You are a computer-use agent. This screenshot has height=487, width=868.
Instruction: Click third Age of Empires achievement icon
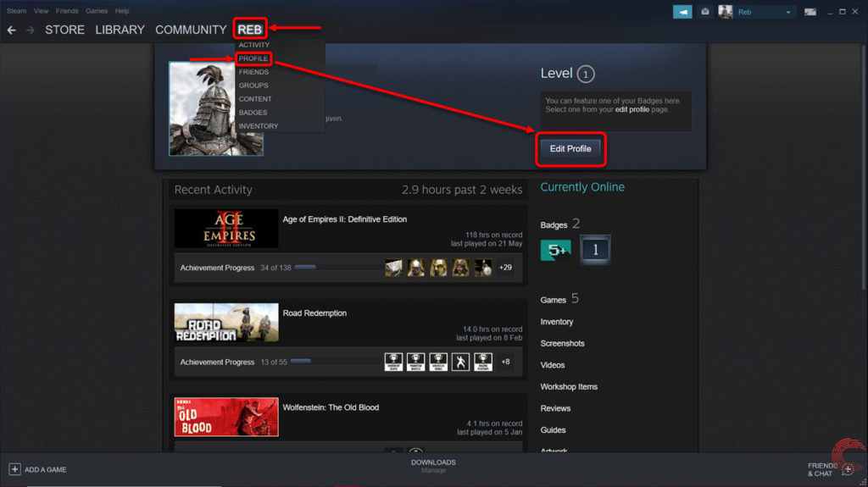point(438,268)
